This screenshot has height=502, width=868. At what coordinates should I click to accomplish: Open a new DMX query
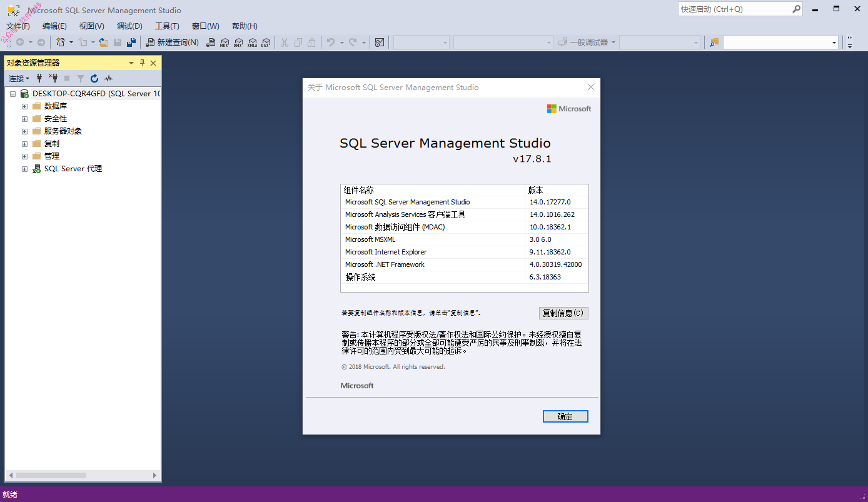point(238,43)
